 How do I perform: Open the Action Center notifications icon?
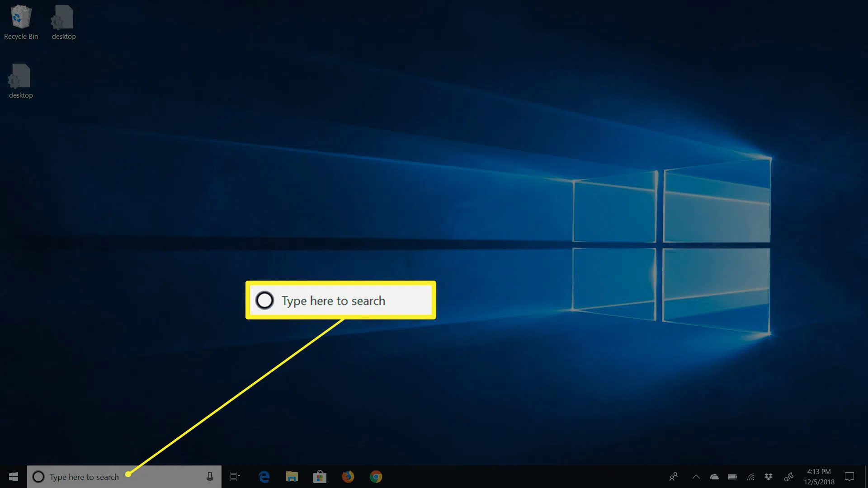point(849,477)
